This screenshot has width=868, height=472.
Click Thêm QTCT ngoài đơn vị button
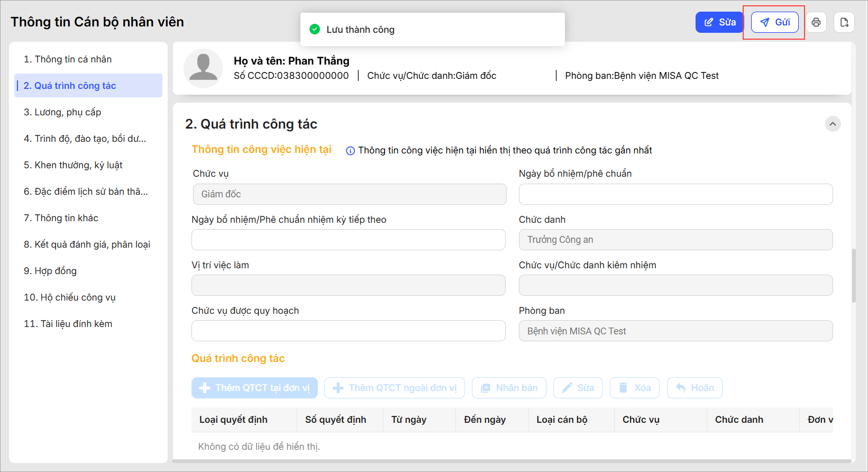coord(395,388)
